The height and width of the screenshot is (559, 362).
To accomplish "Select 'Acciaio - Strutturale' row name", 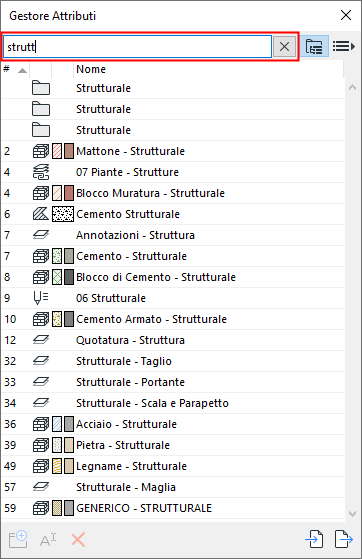I will 126,424.
